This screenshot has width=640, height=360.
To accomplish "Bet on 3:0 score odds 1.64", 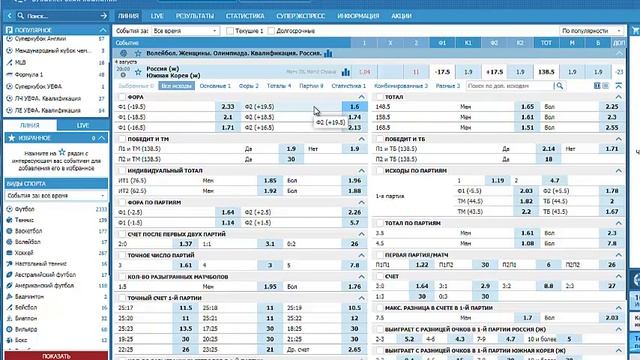I will pyautogui.click(x=422, y=286).
